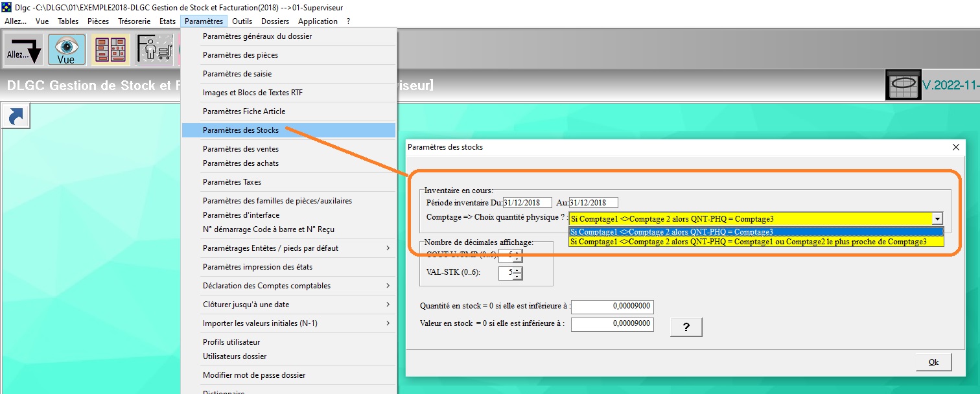Select option ending with QNT-PHQ = Comptage3
980x394 pixels.
(x=756, y=231)
